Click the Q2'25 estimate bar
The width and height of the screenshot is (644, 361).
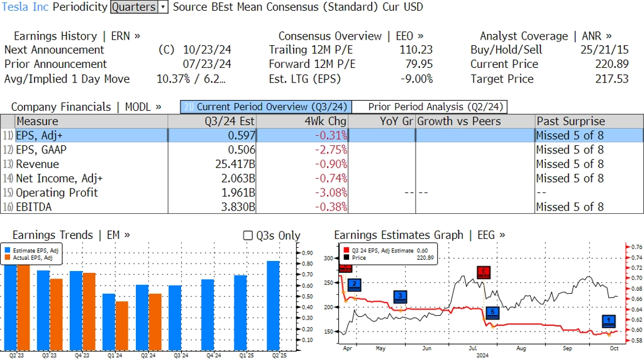coord(273,306)
